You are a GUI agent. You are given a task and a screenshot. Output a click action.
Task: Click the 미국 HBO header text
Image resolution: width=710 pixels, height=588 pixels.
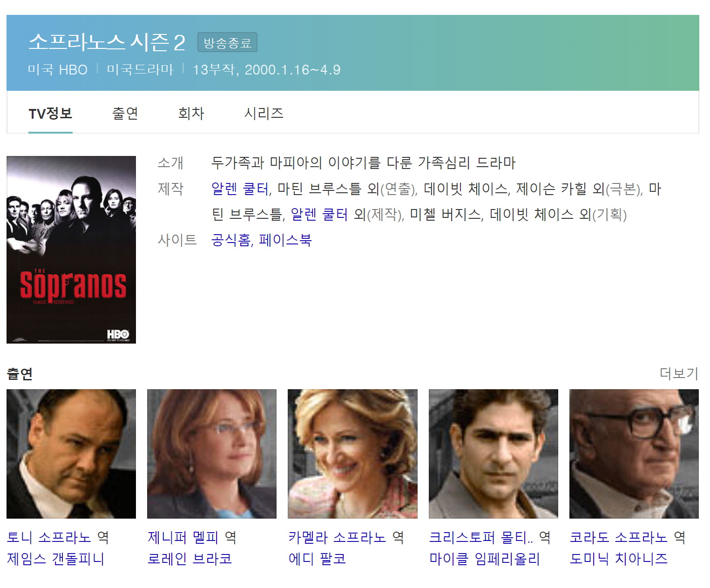pos(58,70)
